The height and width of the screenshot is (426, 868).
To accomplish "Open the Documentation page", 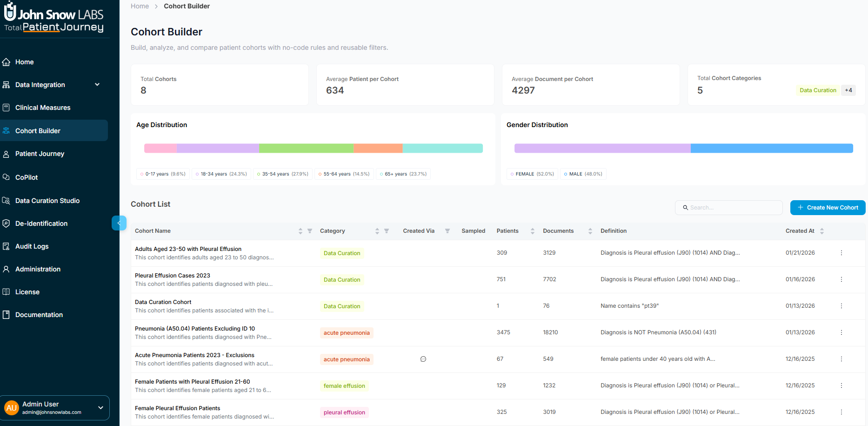I will coord(39,315).
